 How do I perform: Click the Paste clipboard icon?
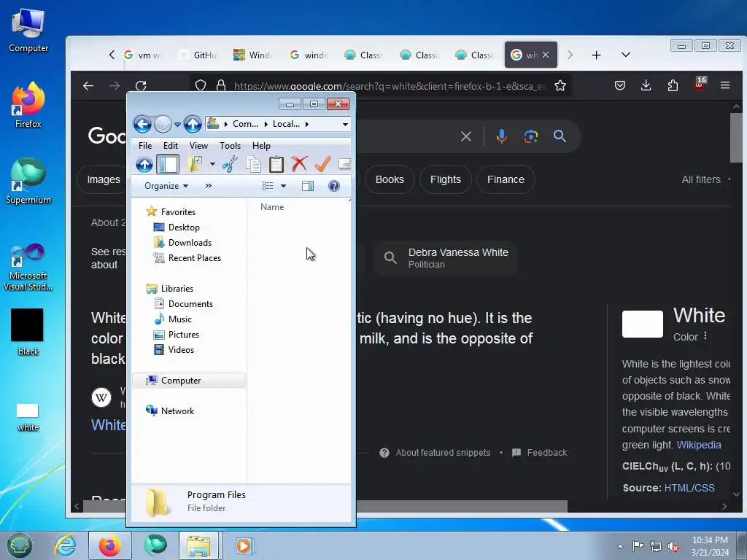(x=276, y=164)
